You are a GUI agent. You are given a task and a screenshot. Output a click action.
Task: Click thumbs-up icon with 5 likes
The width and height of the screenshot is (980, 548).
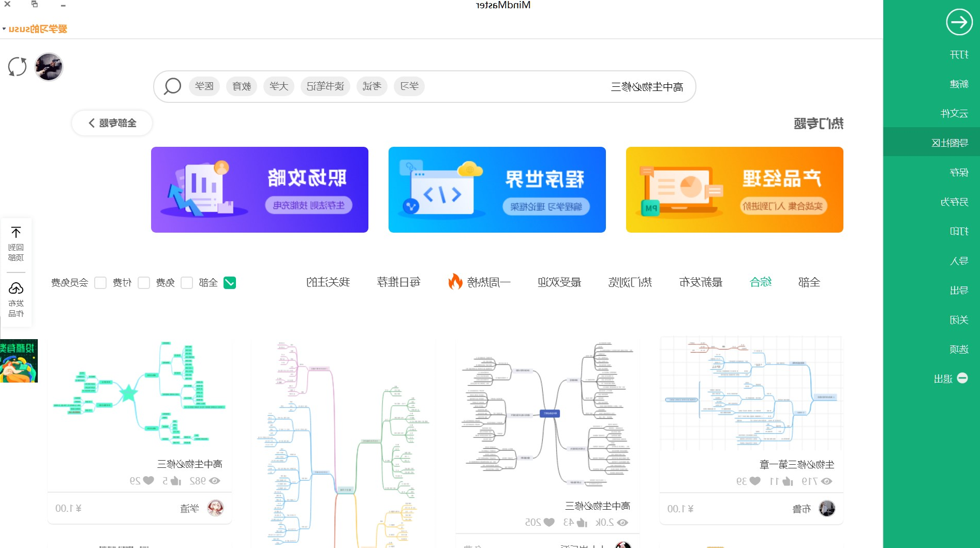pyautogui.click(x=176, y=480)
